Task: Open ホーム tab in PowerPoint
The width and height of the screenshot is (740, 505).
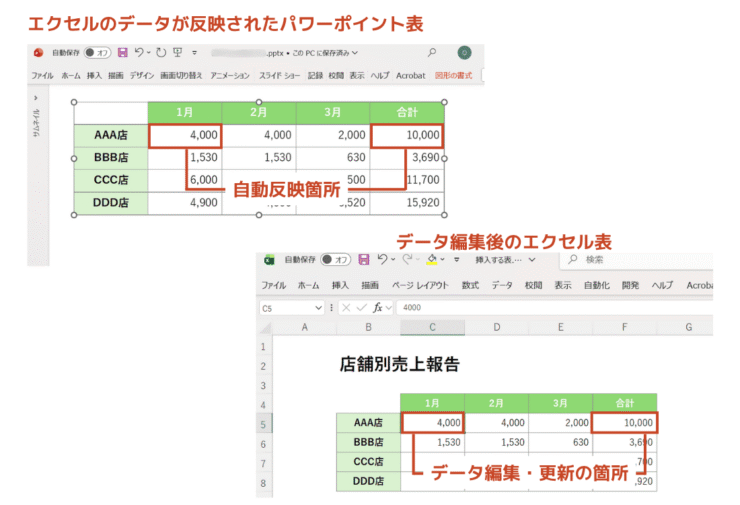Action: click(71, 76)
